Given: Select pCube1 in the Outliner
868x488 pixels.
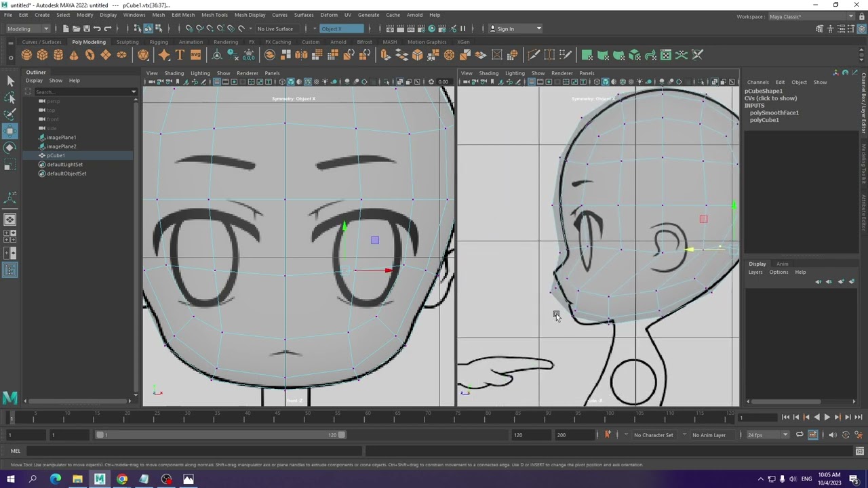Looking at the screenshot, I should (x=56, y=155).
